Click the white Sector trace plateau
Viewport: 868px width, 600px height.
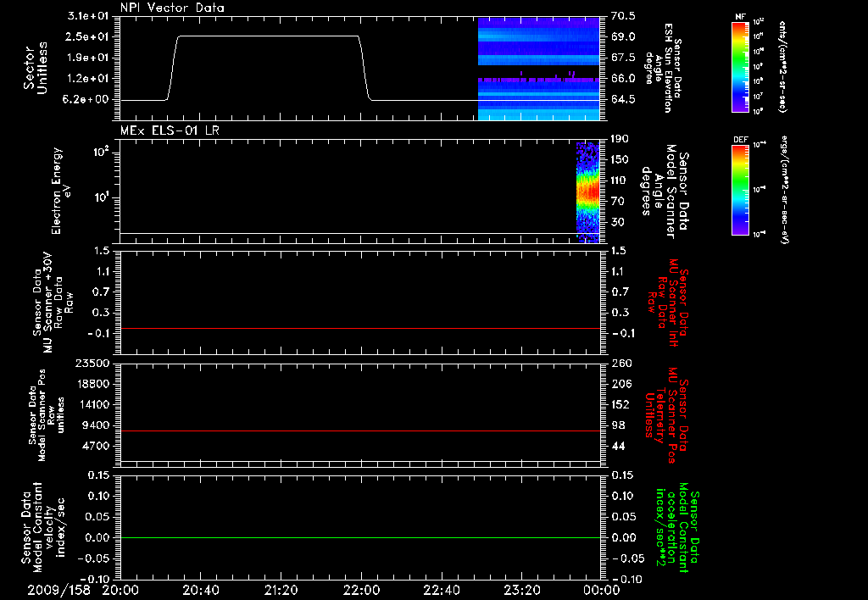coord(269,36)
